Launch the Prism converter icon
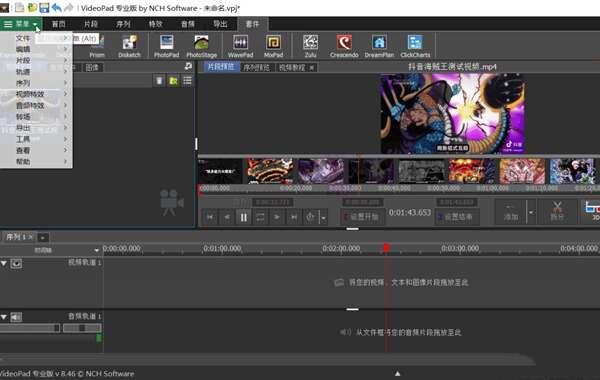The image size is (600, 380). click(97, 46)
